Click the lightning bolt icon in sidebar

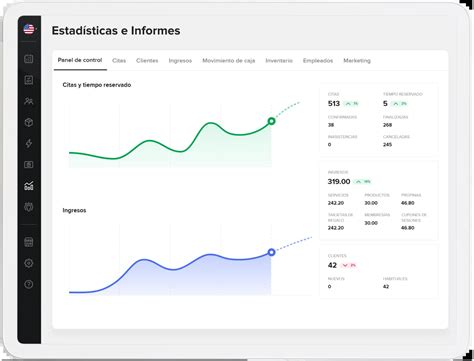(x=29, y=143)
